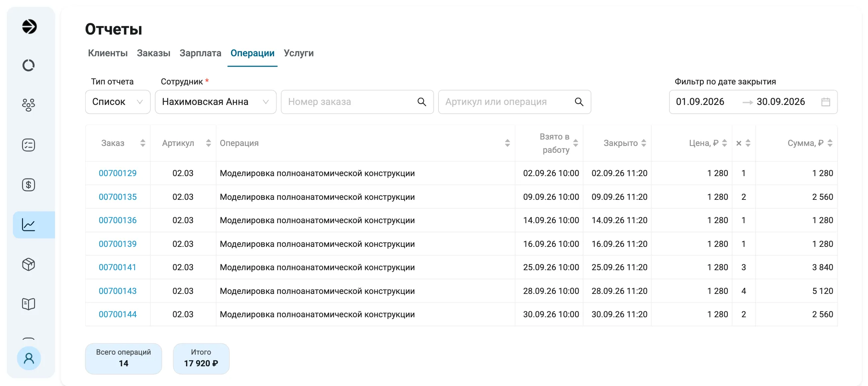868x386 pixels.
Task: Open the finance dollar icon in sidebar
Action: click(29, 185)
